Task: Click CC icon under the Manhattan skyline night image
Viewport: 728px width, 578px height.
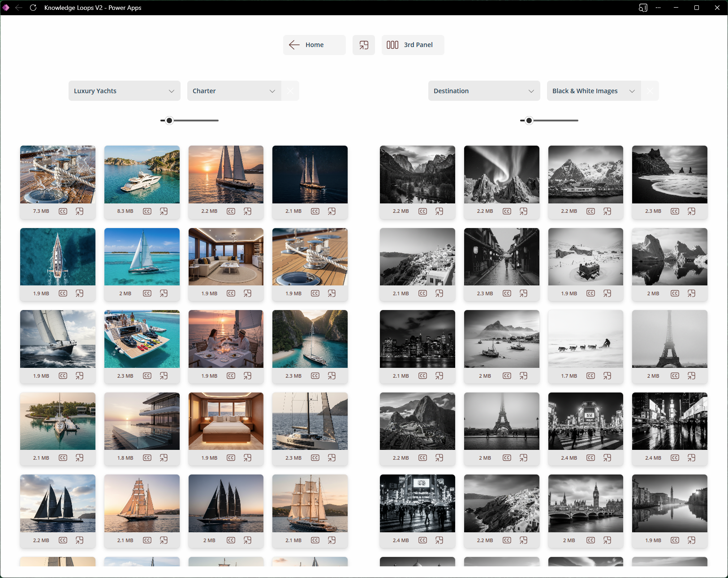Action: pos(422,376)
